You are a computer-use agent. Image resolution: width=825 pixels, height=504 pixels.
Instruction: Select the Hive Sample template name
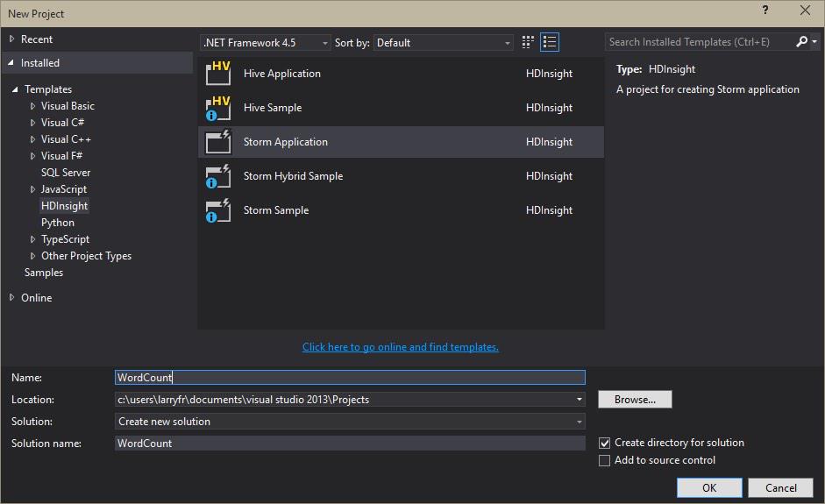coord(273,108)
